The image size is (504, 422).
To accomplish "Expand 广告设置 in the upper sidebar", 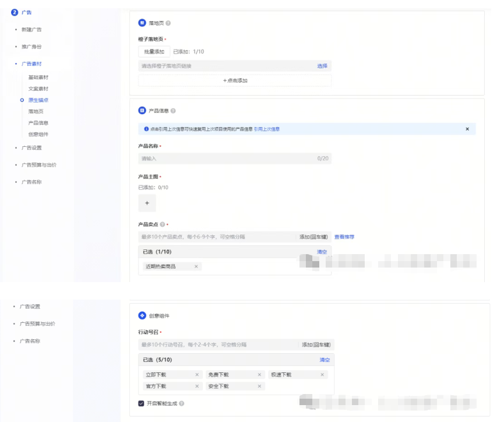I will [31, 147].
